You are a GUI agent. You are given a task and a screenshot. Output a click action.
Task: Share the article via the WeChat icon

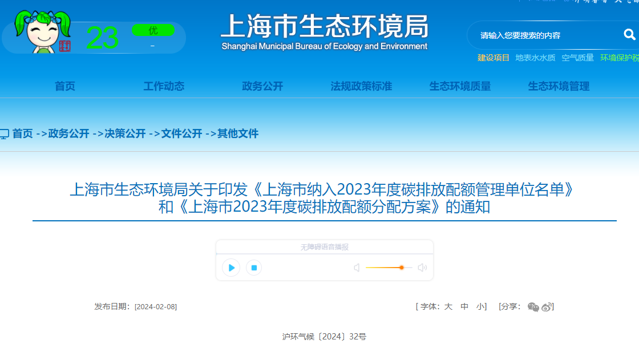click(x=533, y=307)
